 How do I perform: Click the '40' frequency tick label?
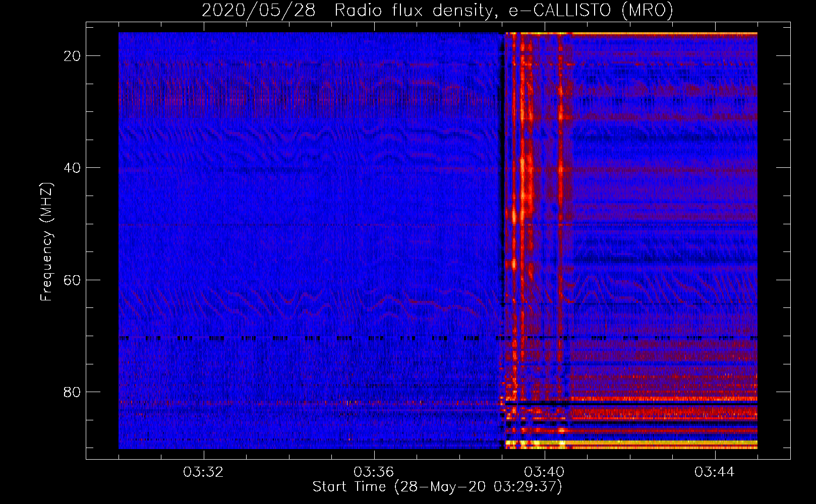72,168
